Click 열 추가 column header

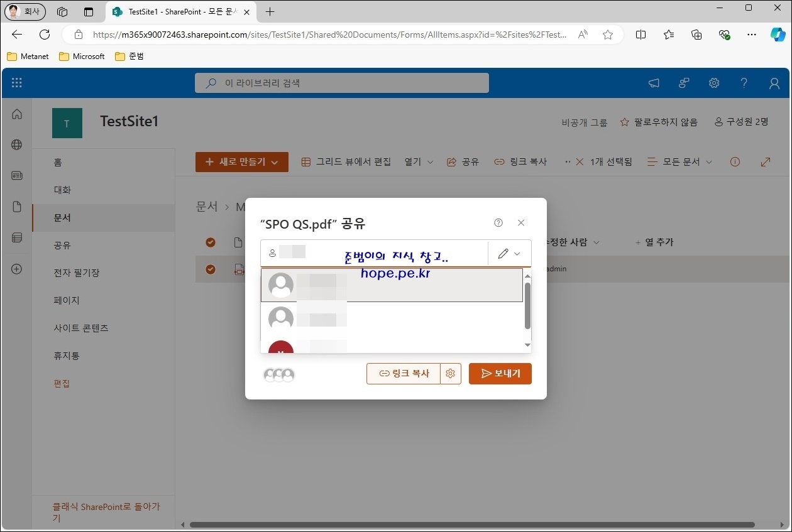coord(654,242)
